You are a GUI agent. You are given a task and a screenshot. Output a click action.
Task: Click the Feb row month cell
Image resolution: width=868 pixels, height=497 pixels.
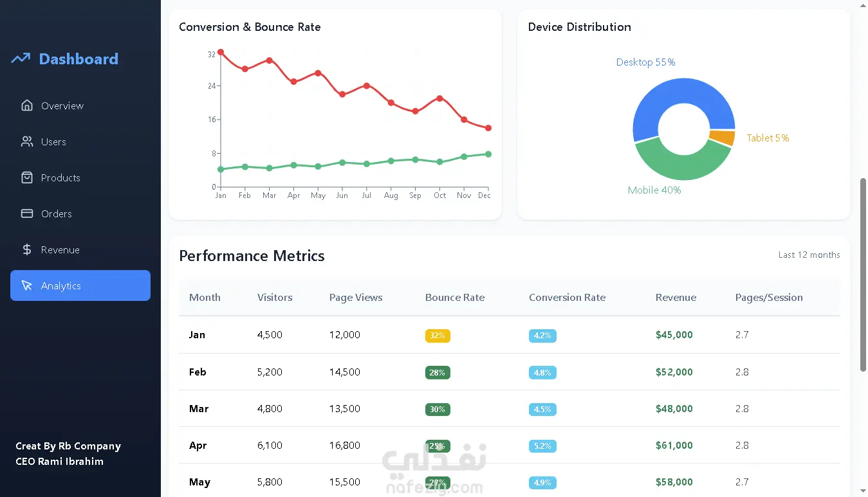click(x=198, y=372)
